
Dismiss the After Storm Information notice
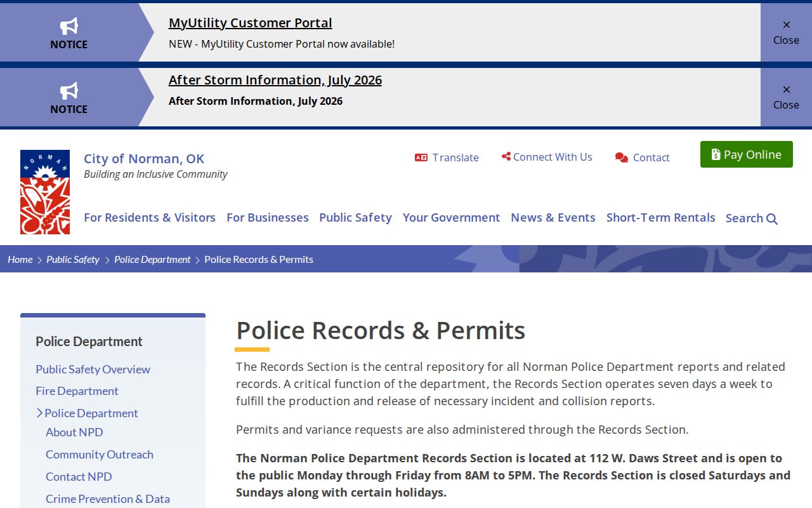786,97
